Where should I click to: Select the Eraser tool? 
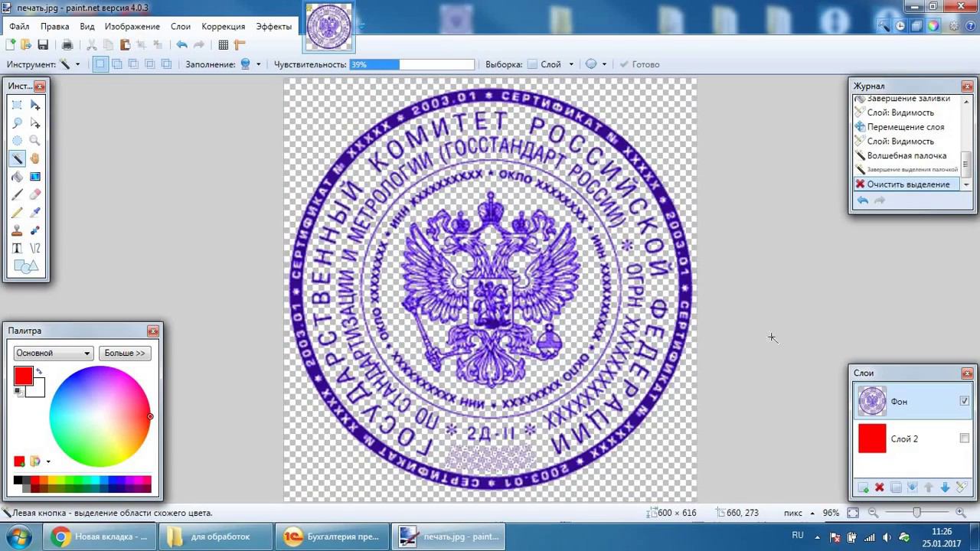point(34,194)
